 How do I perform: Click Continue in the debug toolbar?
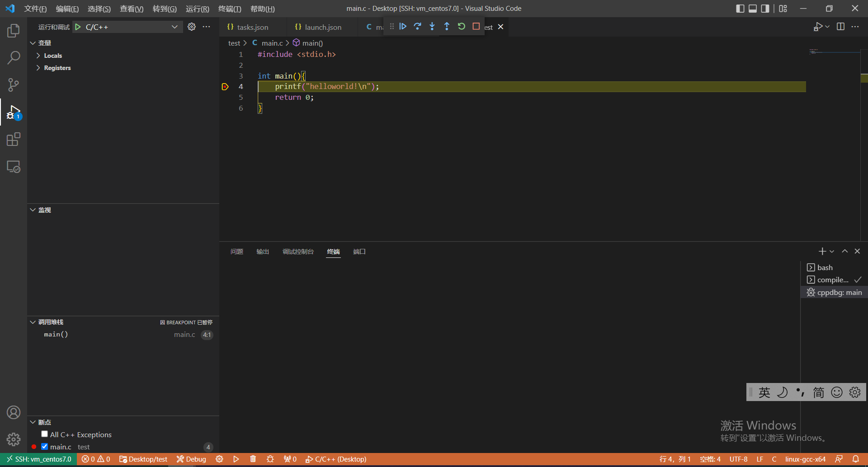403,27
